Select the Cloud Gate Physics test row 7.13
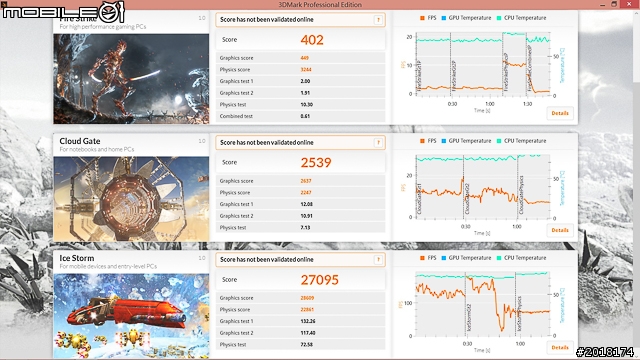The height and width of the screenshot is (360, 640). [x=300, y=228]
